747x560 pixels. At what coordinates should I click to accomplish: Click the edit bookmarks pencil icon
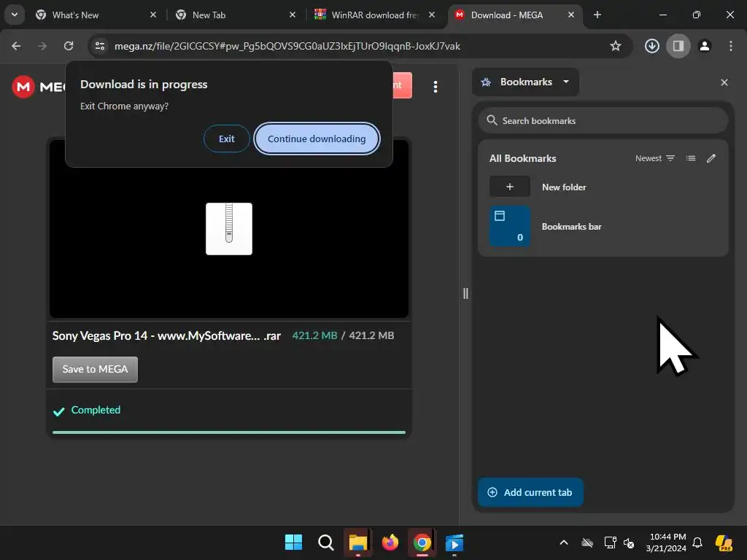[711, 158]
